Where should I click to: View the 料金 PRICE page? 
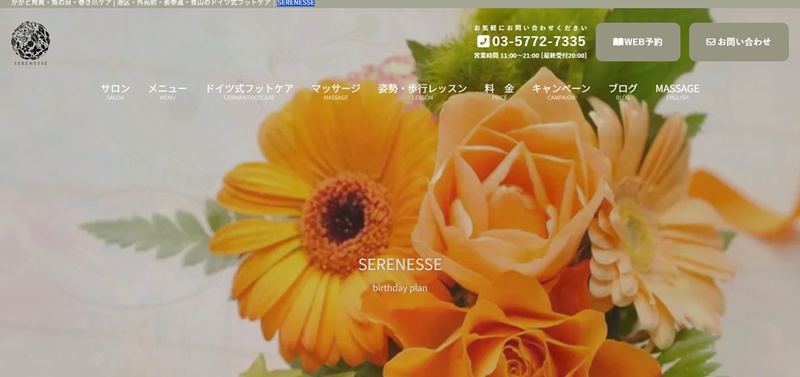tap(499, 91)
